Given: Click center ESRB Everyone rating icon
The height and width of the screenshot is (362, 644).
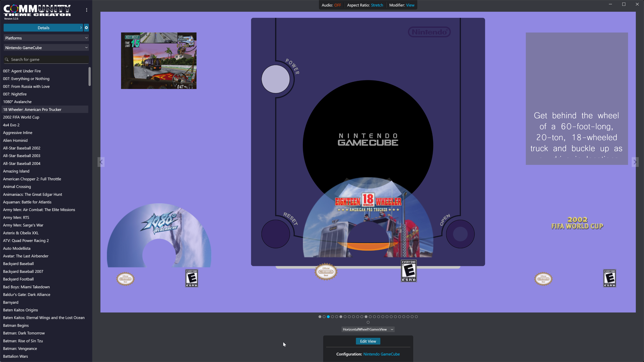Looking at the screenshot, I should tap(409, 271).
